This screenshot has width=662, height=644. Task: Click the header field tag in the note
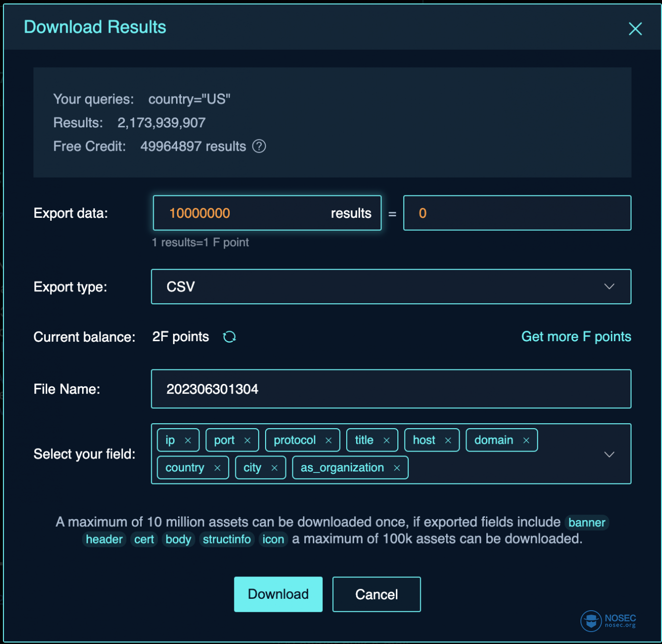coord(104,539)
